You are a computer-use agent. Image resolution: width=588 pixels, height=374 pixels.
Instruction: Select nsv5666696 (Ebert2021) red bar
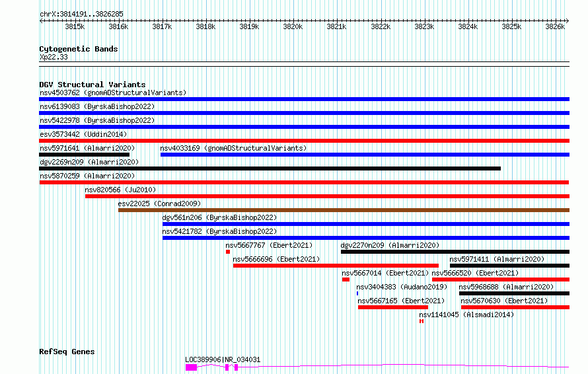pyautogui.click(x=336, y=266)
